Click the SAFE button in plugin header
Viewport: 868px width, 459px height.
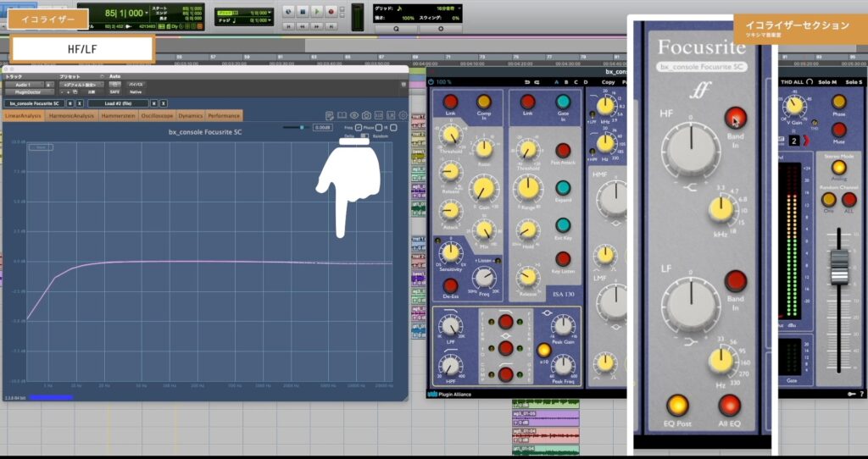pyautogui.click(x=114, y=91)
